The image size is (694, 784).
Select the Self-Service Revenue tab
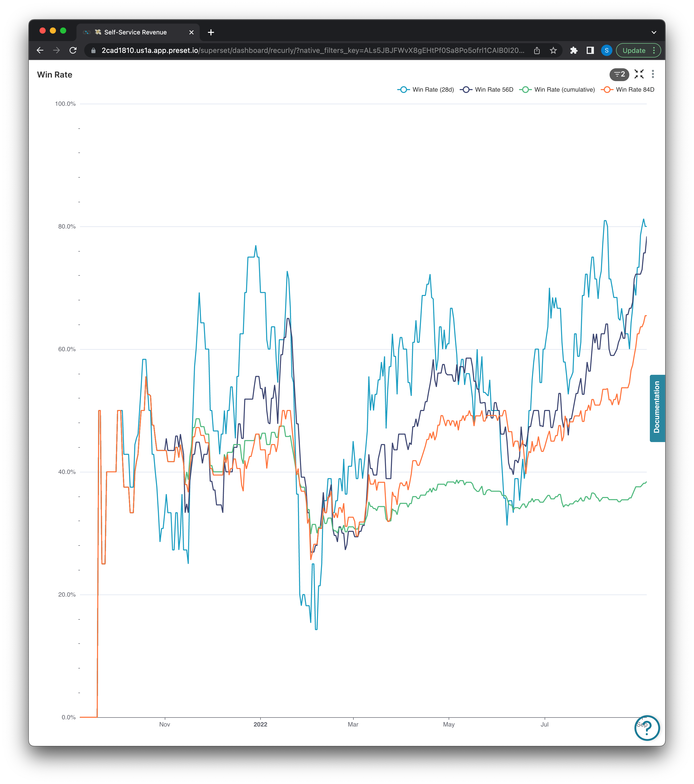(135, 32)
